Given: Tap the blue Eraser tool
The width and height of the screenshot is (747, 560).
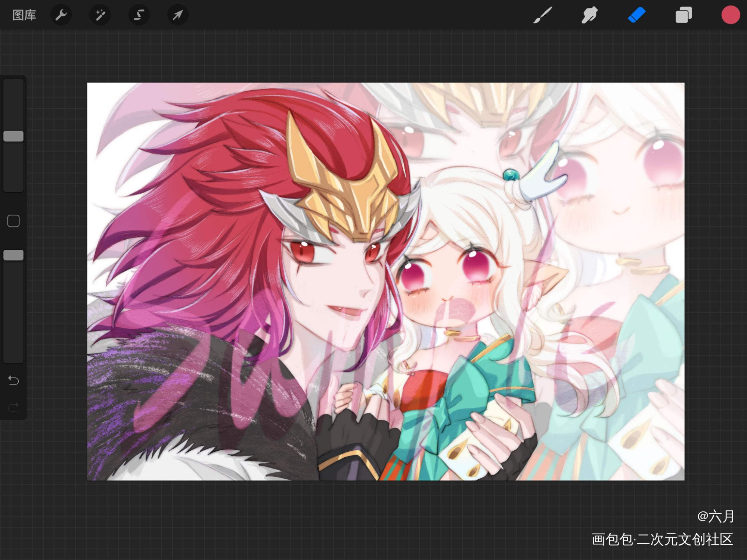Looking at the screenshot, I should click(636, 15).
